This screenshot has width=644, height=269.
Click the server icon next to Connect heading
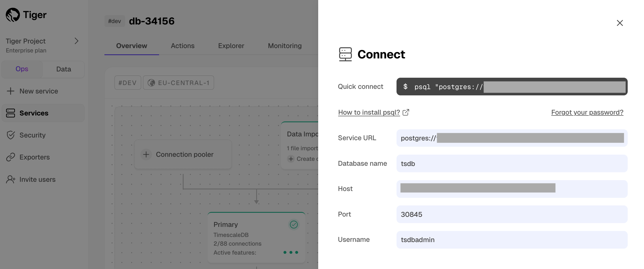click(x=345, y=54)
